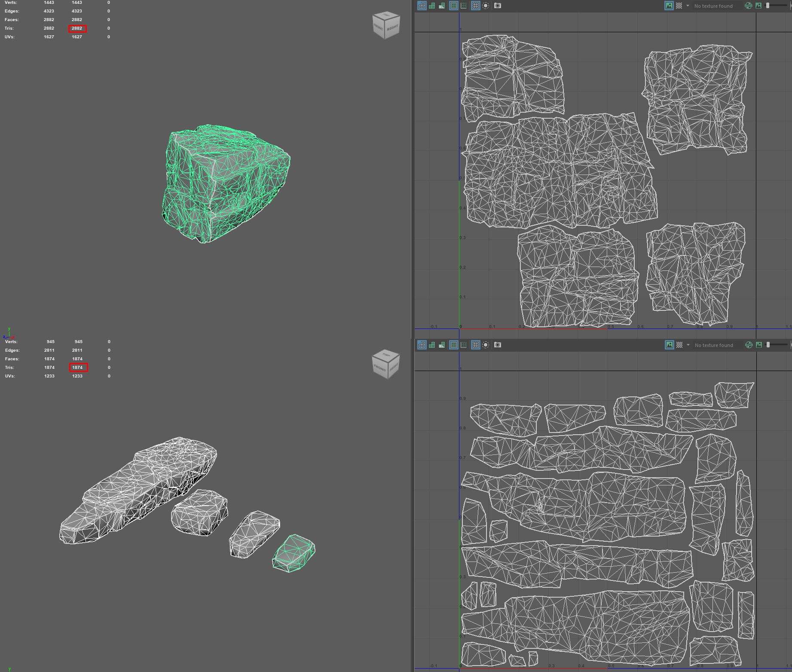This screenshot has height=672, width=792.
Task: Click Verts count 945 in first column
Action: 51,342
